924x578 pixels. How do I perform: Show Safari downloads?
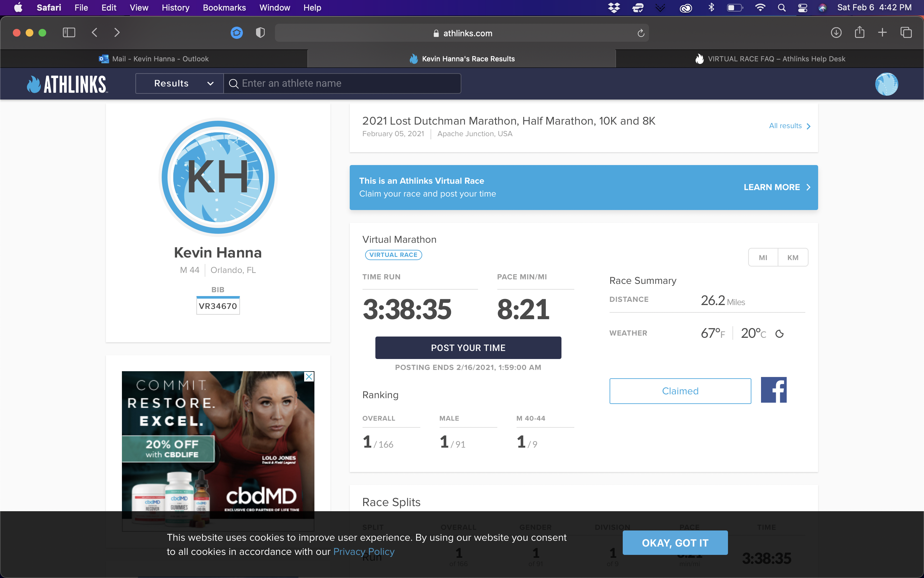pos(836,33)
